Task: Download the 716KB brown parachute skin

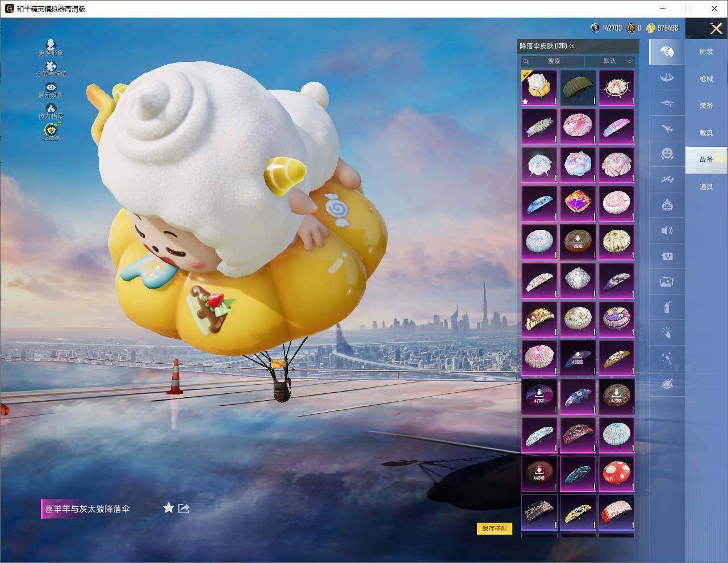Action: click(578, 242)
